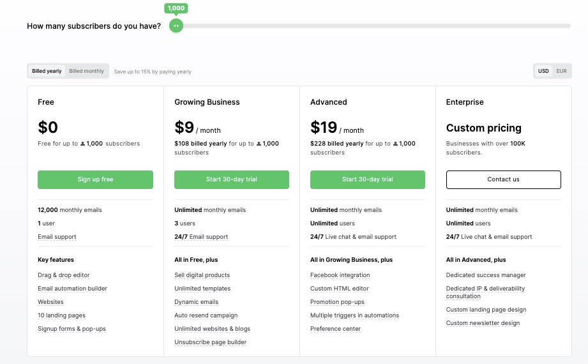Click Contact us for Enterprise

tap(503, 179)
